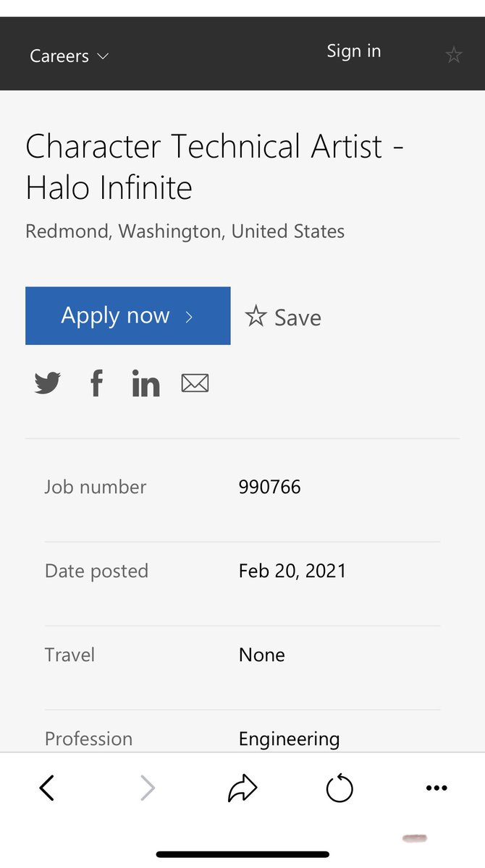This screenshot has height=868, width=485.
Task: Expand the Careers dropdown menu
Action: pyautogui.click(x=69, y=56)
